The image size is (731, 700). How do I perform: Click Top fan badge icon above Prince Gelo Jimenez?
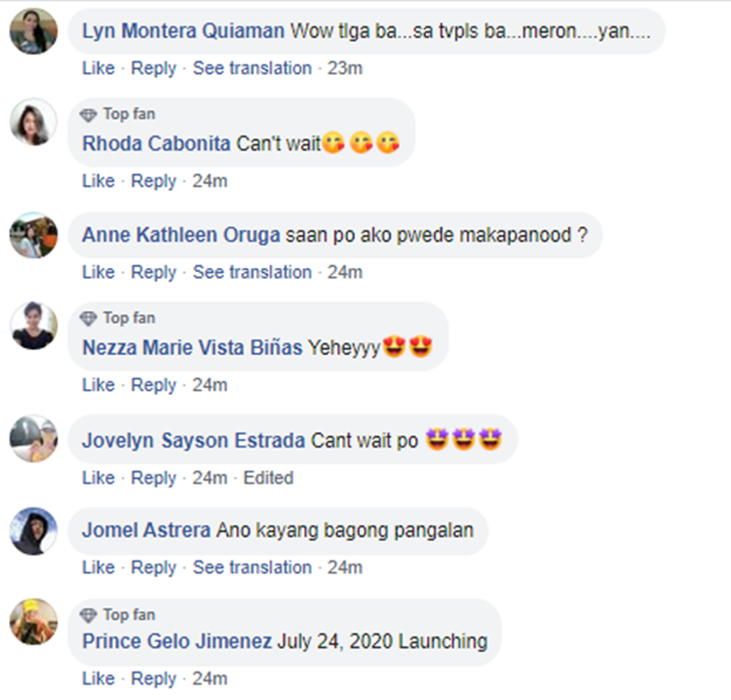(x=88, y=615)
